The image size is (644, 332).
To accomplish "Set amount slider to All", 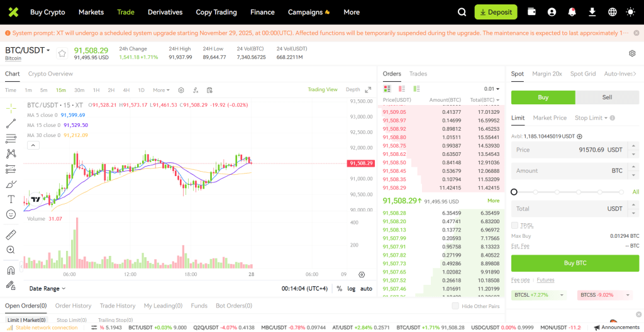I will click(x=635, y=192).
